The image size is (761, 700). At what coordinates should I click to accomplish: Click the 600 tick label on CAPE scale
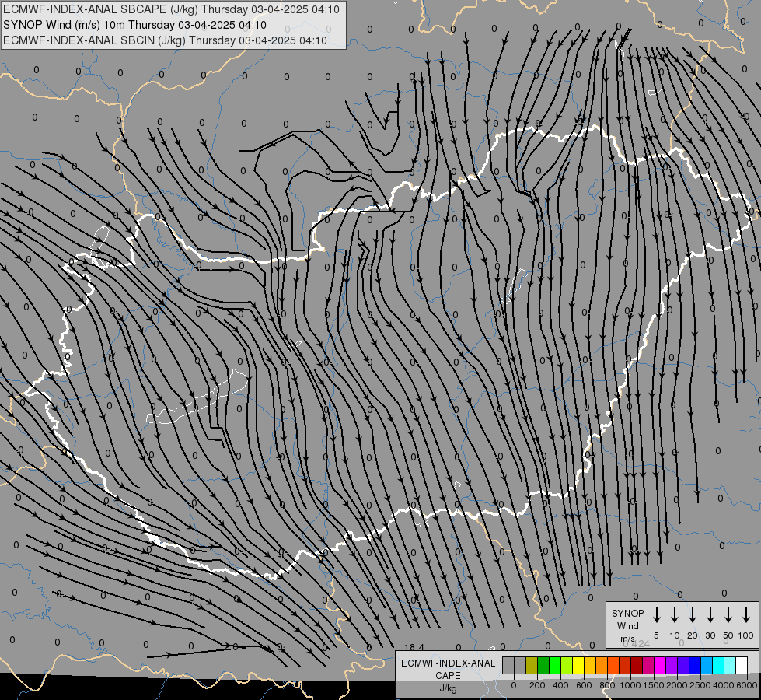click(584, 685)
